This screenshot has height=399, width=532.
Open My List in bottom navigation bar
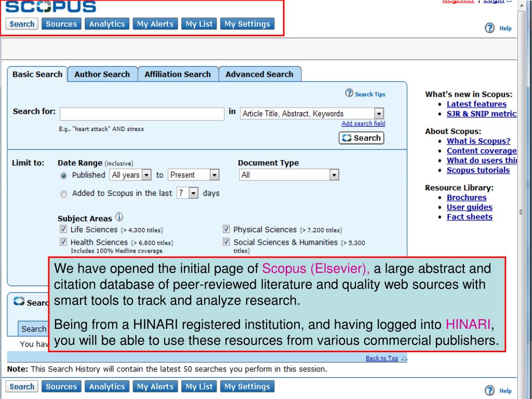(199, 387)
